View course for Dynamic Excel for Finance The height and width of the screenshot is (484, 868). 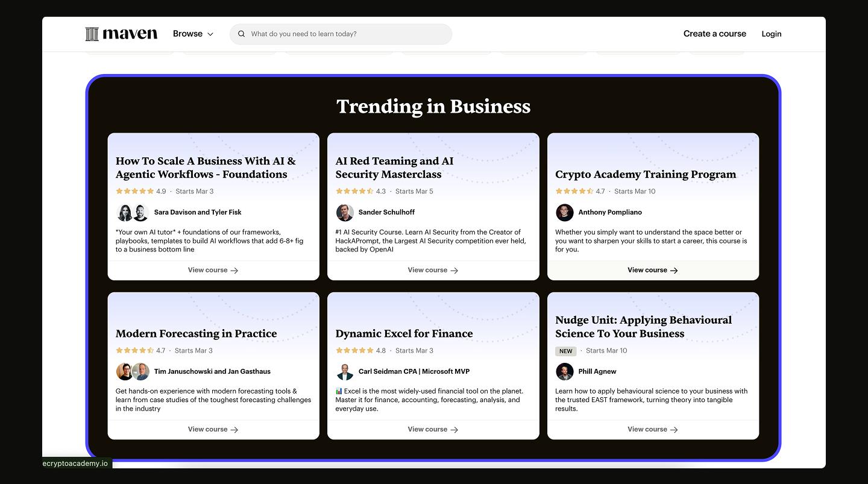coord(433,429)
